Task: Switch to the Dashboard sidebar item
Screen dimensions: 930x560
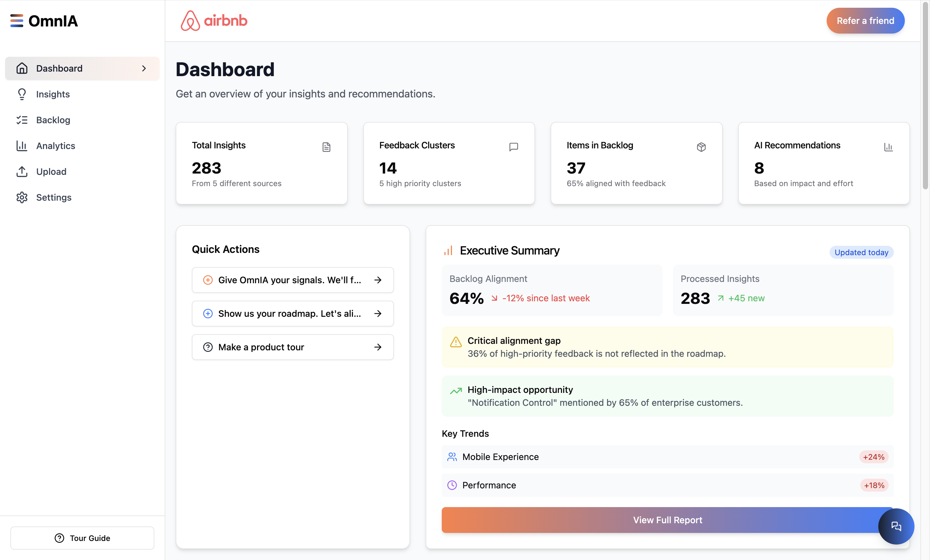Action: (x=59, y=68)
